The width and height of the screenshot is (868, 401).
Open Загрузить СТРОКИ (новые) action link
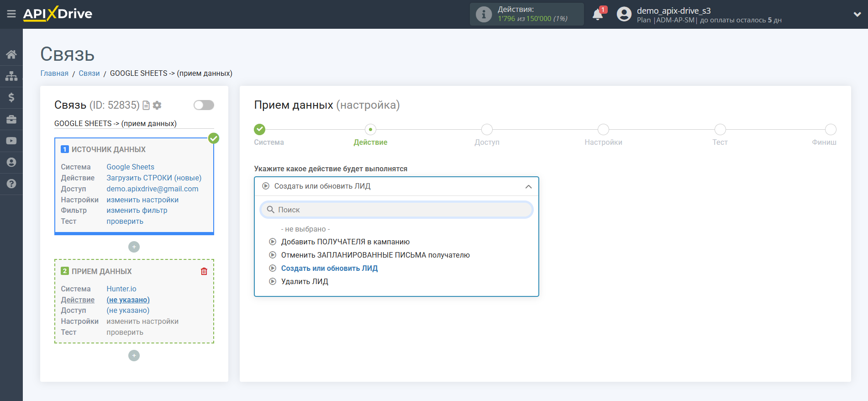pyautogui.click(x=154, y=178)
